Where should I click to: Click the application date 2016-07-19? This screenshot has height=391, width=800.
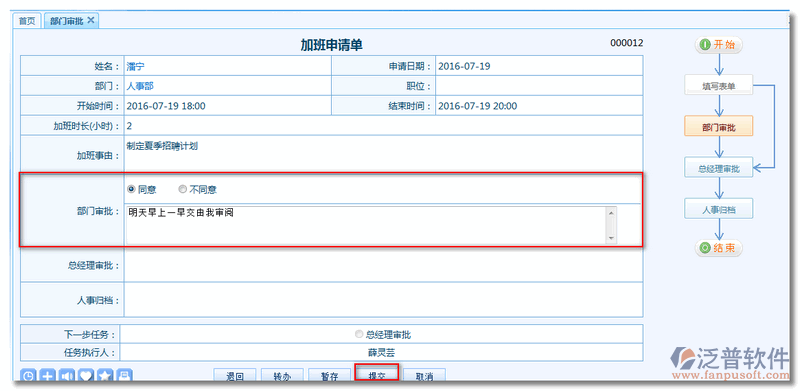(465, 66)
